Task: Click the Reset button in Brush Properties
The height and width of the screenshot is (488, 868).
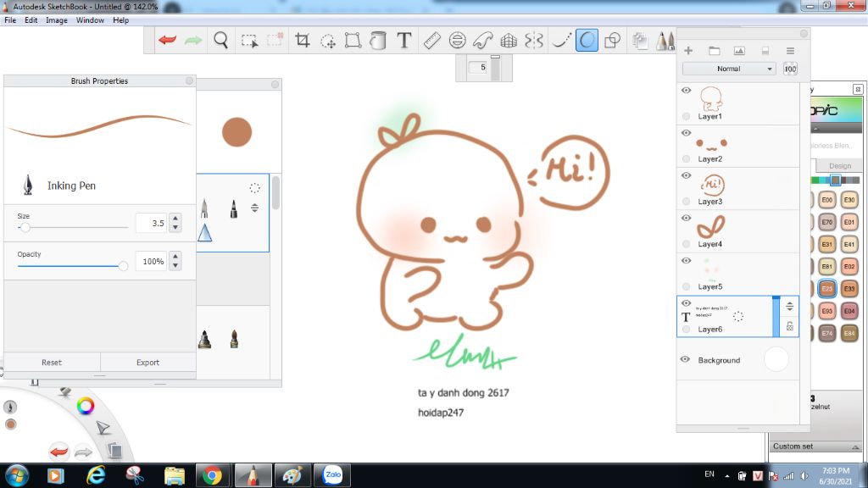Action: tap(52, 363)
